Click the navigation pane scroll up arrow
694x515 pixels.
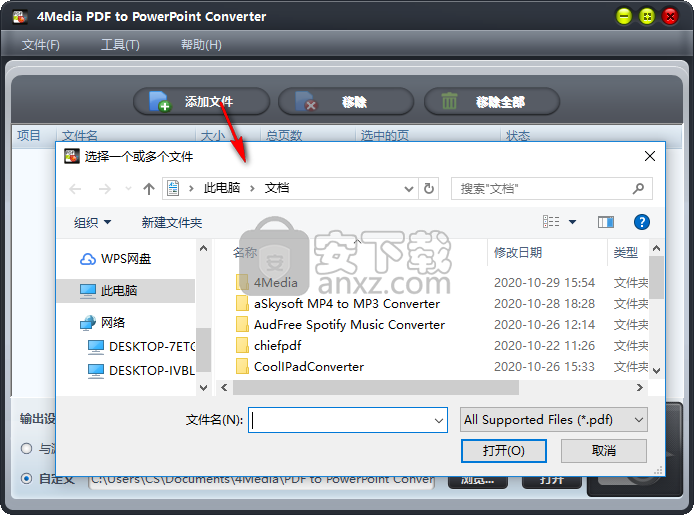(x=203, y=248)
